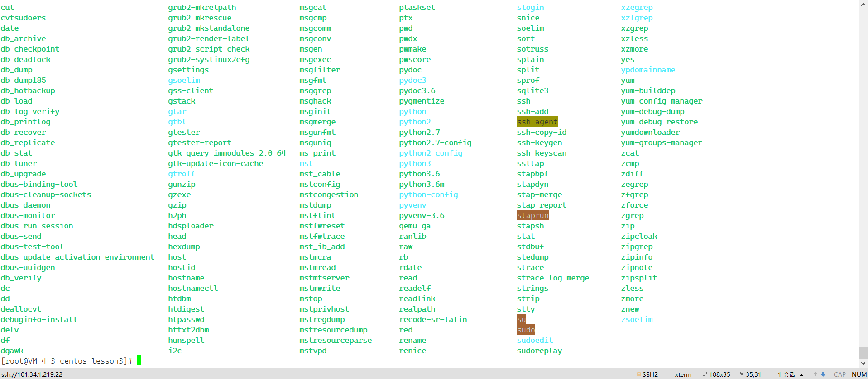Viewport: 868px width, 379px height.
Task: Click the [root@VM-4-3-centos lesson3]# prompt text
Action: tap(67, 361)
